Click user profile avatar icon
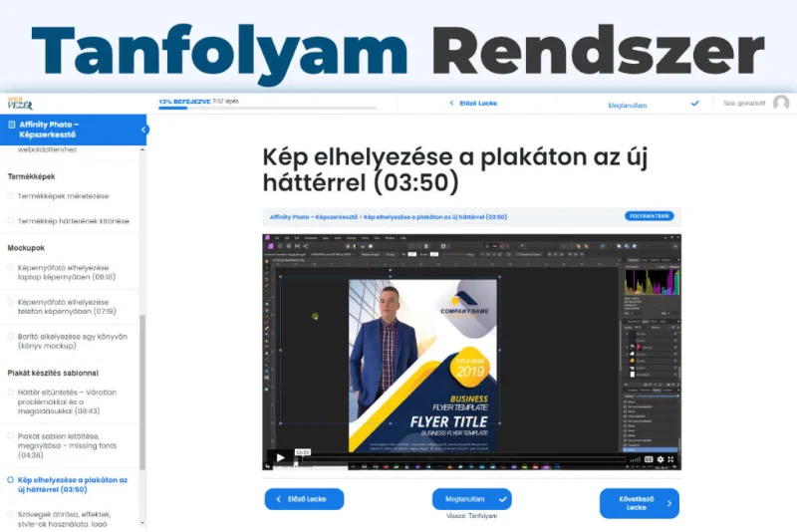Screen dimensions: 797x532 (x=781, y=103)
